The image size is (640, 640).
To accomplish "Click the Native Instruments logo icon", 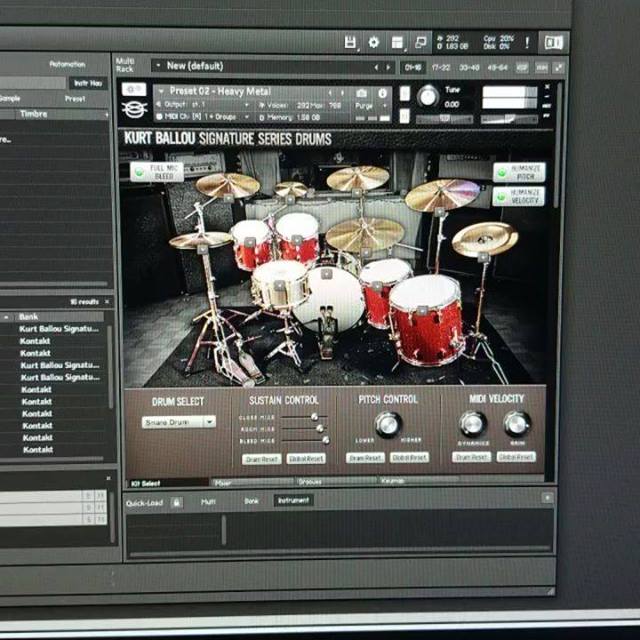I will pyautogui.click(x=553, y=42).
